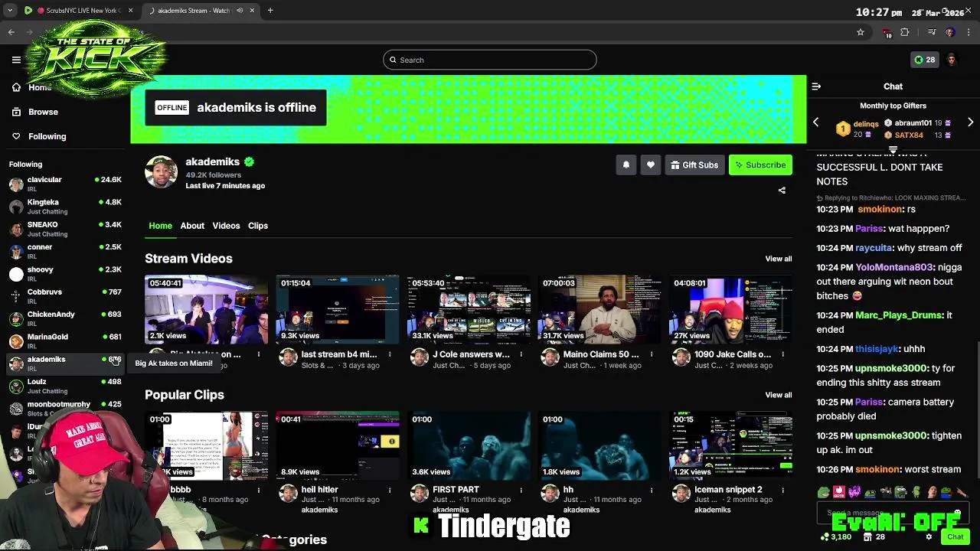Open options menu for 'heil hitler' clip
980x551 pixels.
(x=390, y=490)
